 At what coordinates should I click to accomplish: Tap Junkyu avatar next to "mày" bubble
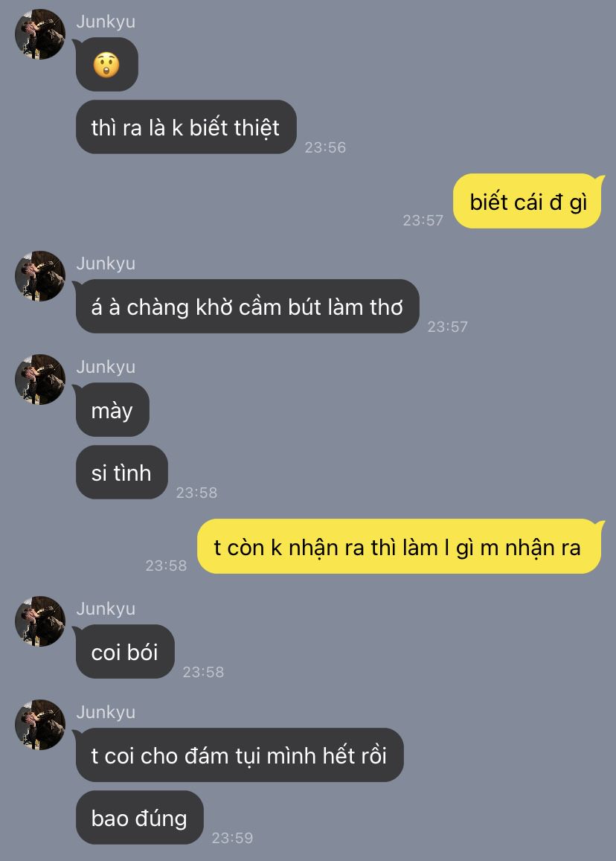(40, 380)
